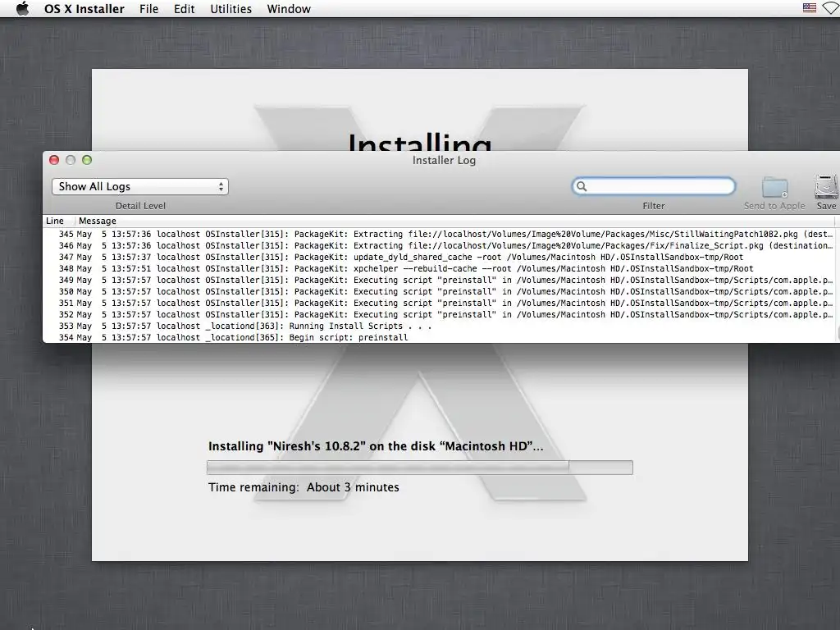Click the Wi-Fi status icon in menu bar

point(832,8)
